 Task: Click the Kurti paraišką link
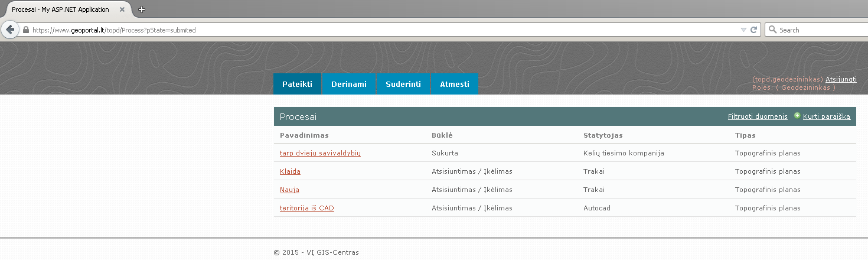point(827,116)
